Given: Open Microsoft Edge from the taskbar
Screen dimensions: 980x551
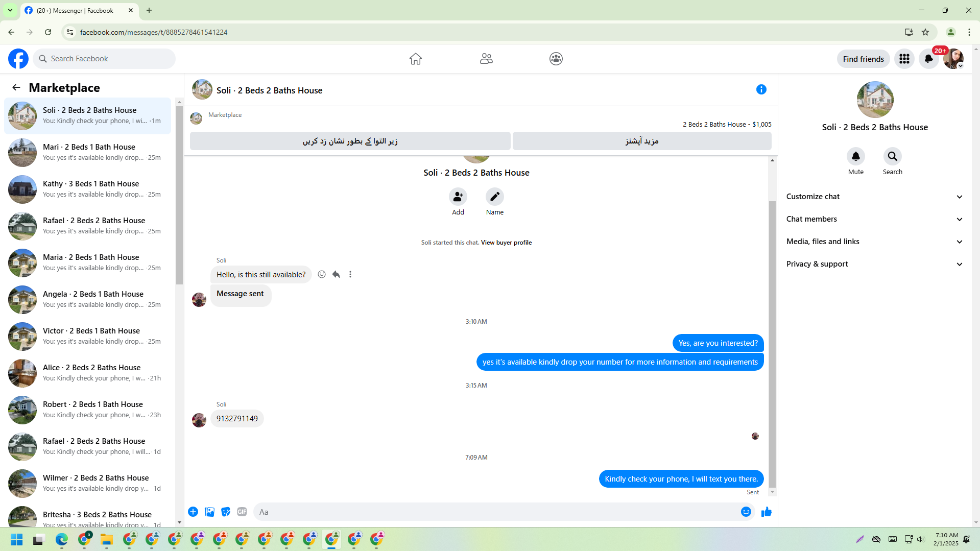Looking at the screenshot, I should (62, 539).
